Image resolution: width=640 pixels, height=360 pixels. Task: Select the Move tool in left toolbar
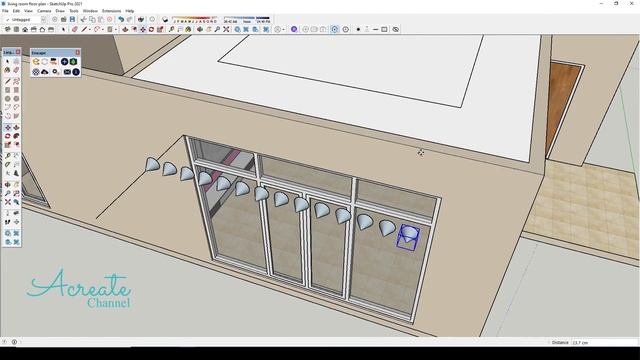coord(8,127)
